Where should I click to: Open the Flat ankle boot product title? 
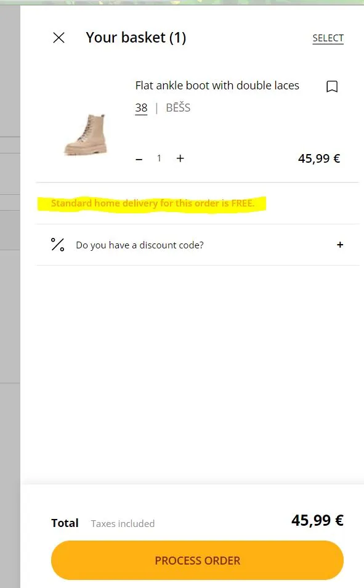click(217, 86)
